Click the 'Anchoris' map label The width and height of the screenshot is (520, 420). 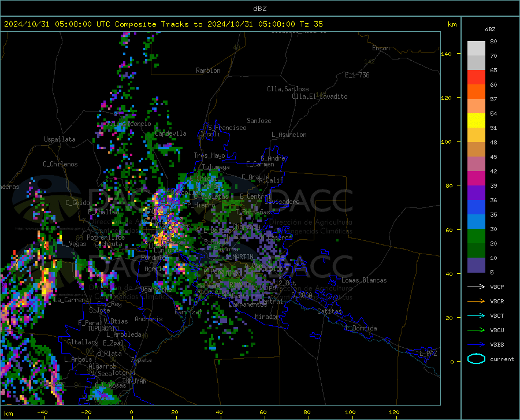pyautogui.click(x=148, y=319)
